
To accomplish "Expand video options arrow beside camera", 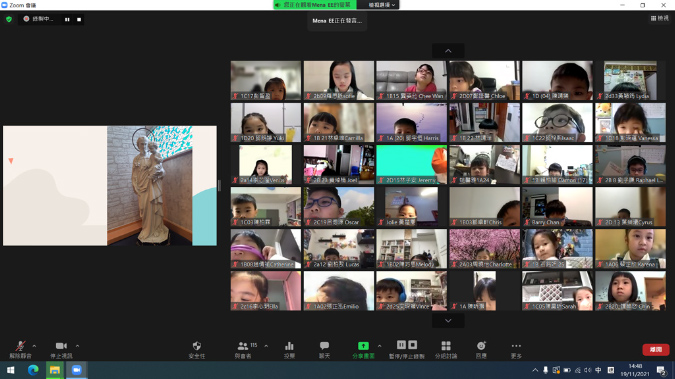I will [x=77, y=345].
